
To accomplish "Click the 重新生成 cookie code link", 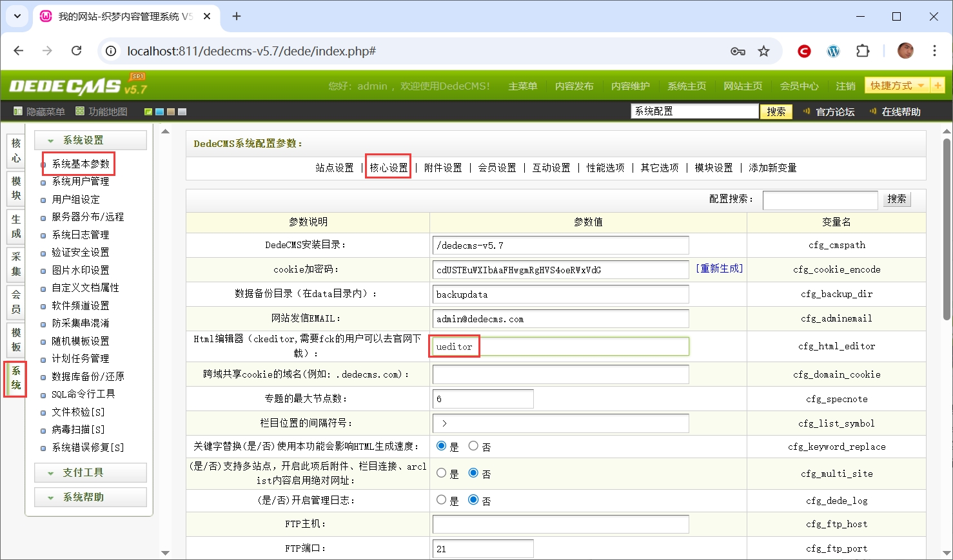I will [719, 269].
